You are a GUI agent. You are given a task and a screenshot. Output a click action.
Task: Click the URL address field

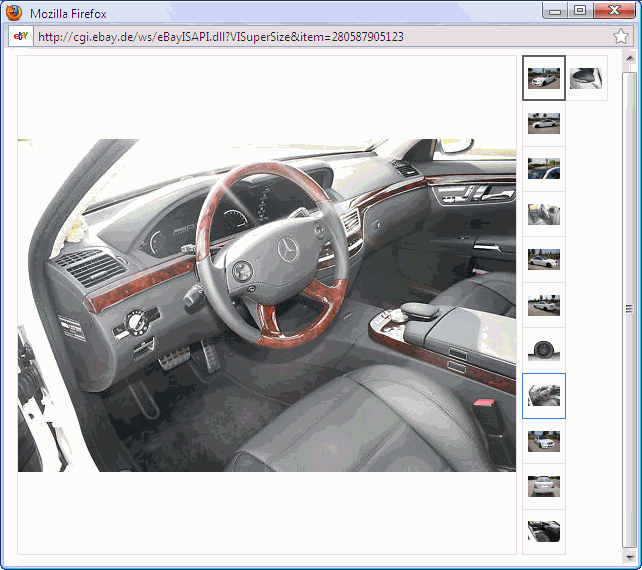[300, 37]
